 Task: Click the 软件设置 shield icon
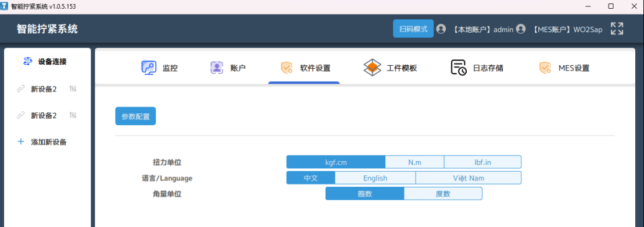coord(287,68)
